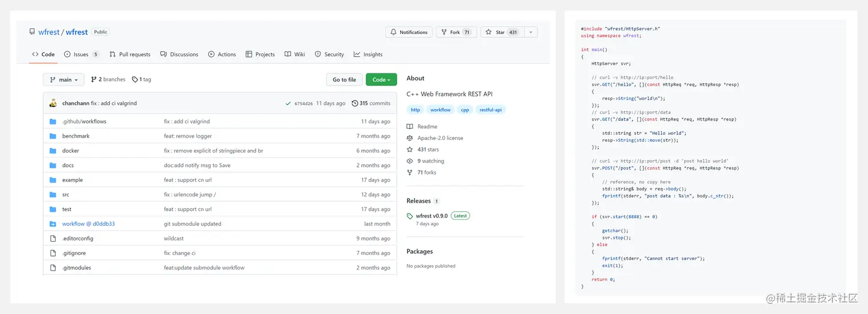Click the green commit status checkmark

click(288, 103)
